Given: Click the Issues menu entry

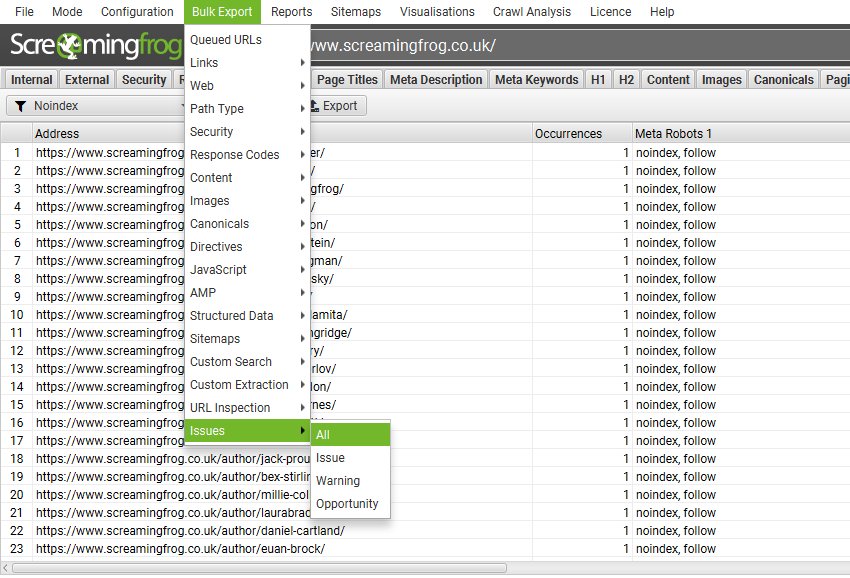Looking at the screenshot, I should tap(247, 431).
